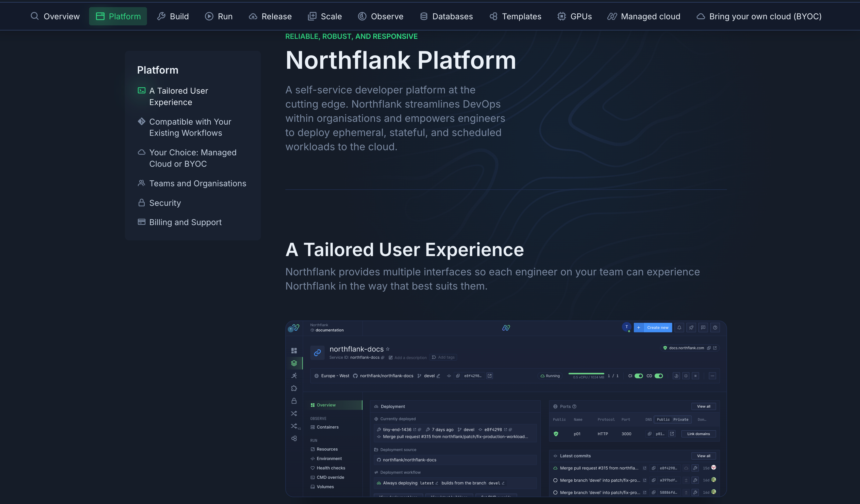Open Environment in service sidebar
Image resolution: width=860 pixels, height=504 pixels.
coord(326,458)
